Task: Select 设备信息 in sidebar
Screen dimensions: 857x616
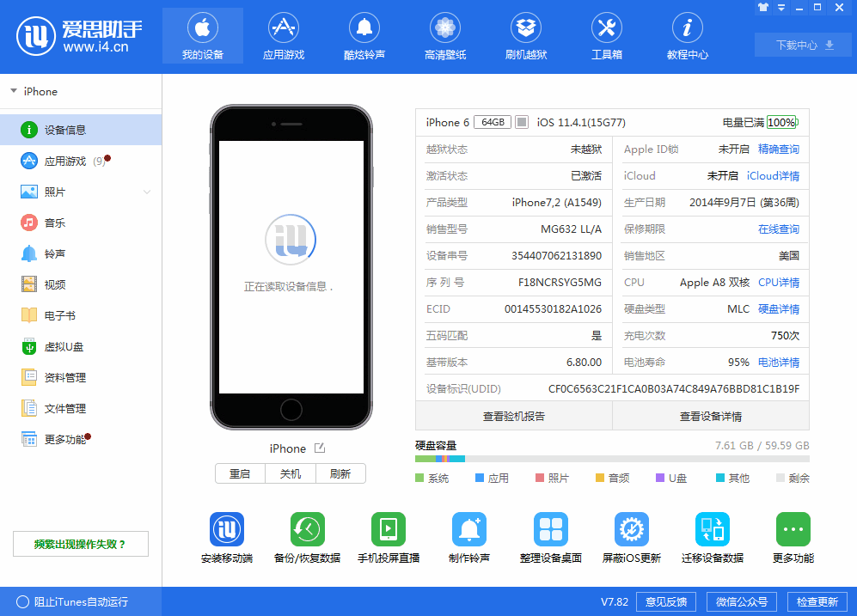Action: pos(81,130)
